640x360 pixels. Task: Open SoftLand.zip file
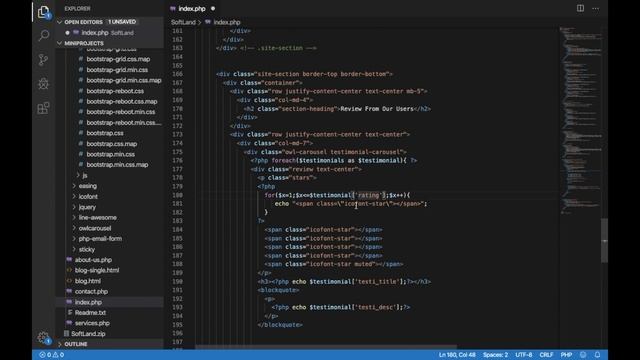[88, 334]
